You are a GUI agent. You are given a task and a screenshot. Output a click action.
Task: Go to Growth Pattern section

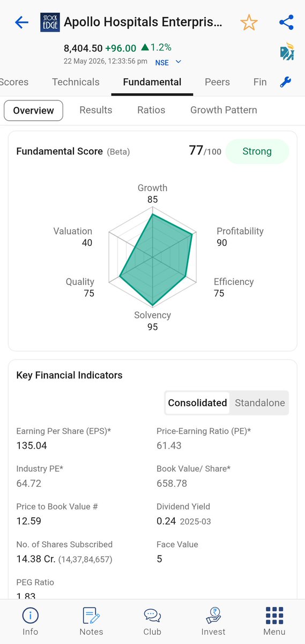224,110
